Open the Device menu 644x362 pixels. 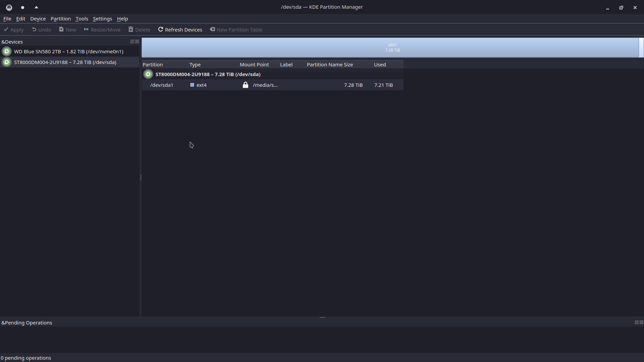[38, 19]
